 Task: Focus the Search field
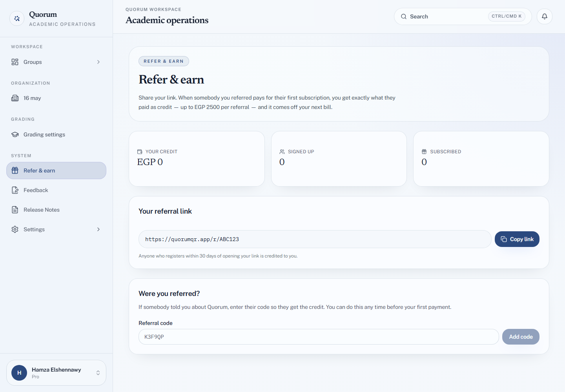pos(463,16)
